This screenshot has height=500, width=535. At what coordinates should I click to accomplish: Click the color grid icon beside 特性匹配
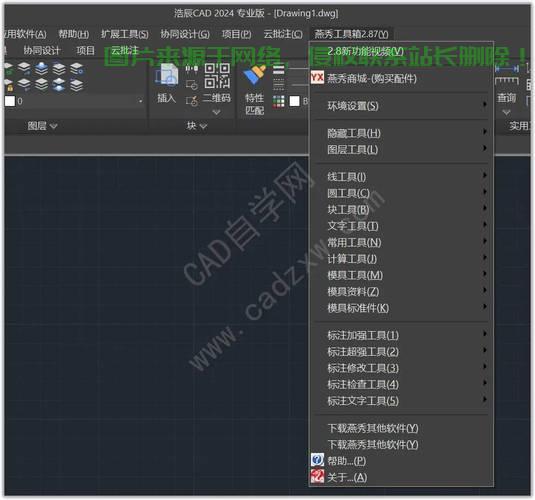click(278, 101)
